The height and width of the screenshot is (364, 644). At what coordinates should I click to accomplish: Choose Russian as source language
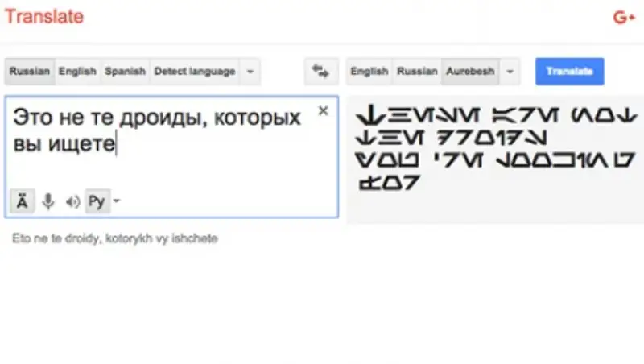pos(30,72)
